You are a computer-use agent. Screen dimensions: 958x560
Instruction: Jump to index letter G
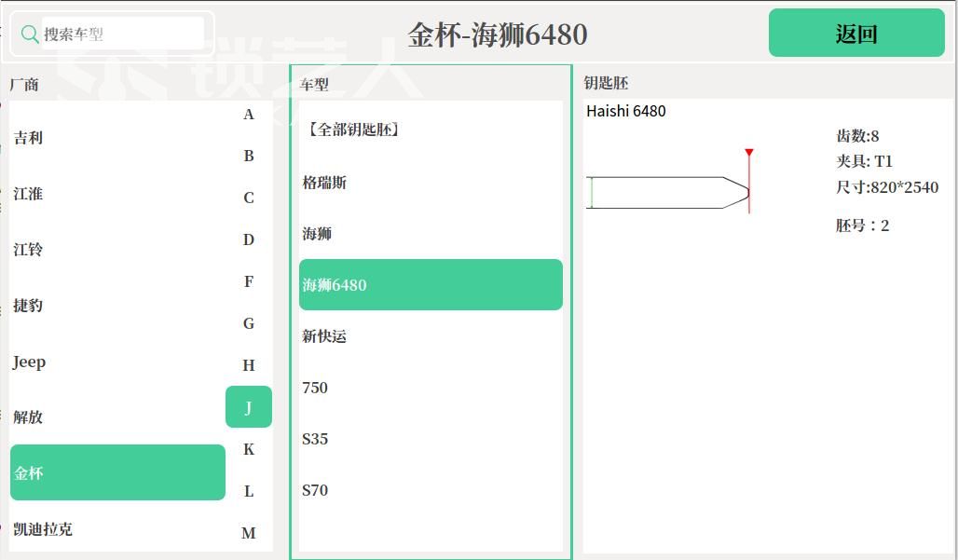tap(249, 323)
